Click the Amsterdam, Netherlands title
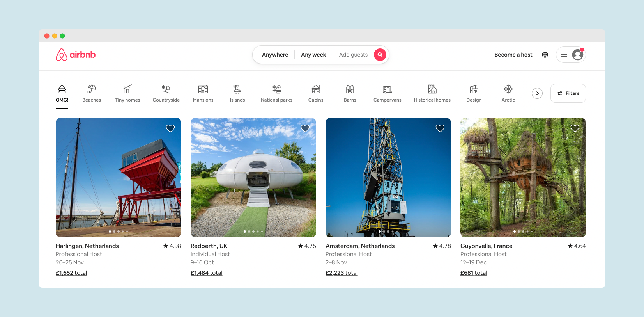 [x=360, y=246]
